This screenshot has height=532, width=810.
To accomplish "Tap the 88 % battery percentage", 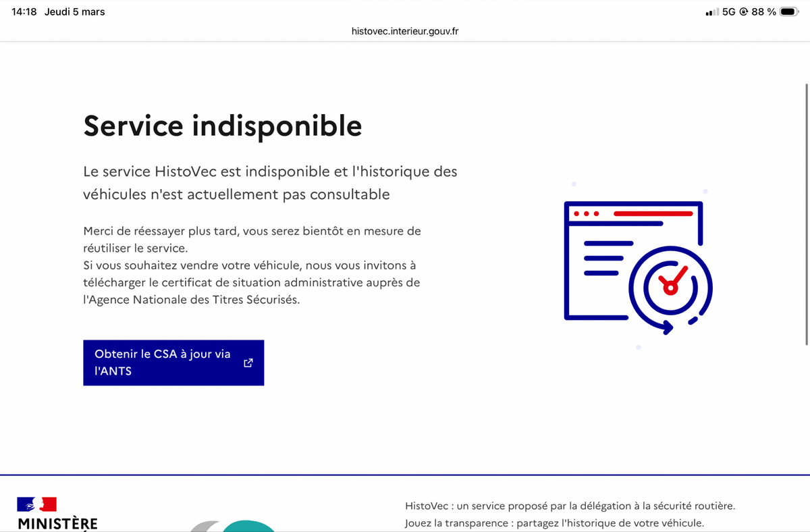I will [x=763, y=11].
